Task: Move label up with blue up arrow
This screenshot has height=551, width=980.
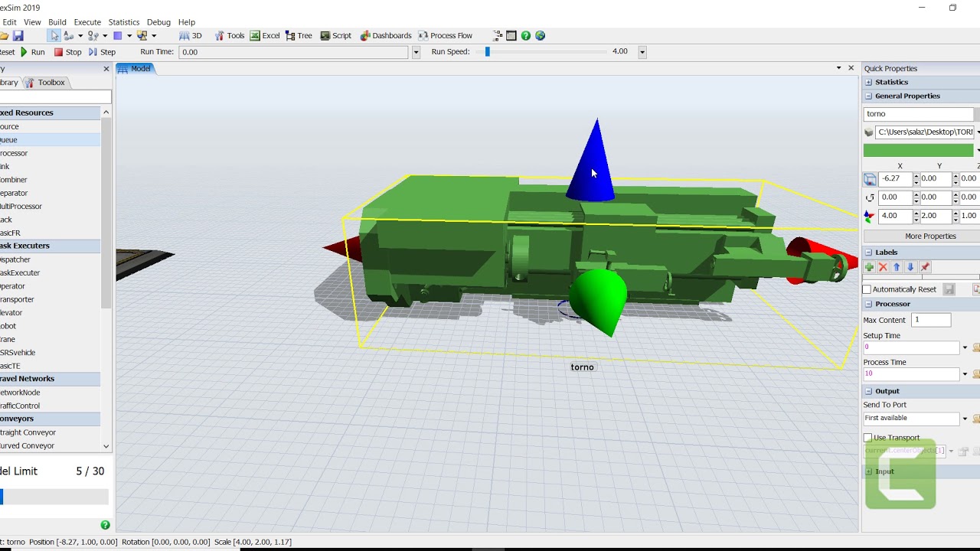Action: pos(897,267)
